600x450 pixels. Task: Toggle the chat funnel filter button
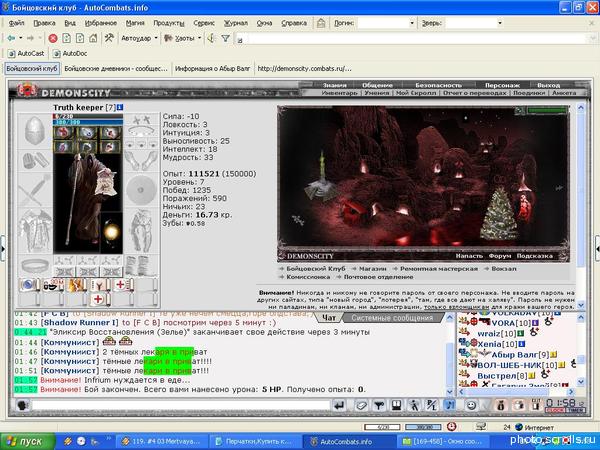tap(379, 405)
